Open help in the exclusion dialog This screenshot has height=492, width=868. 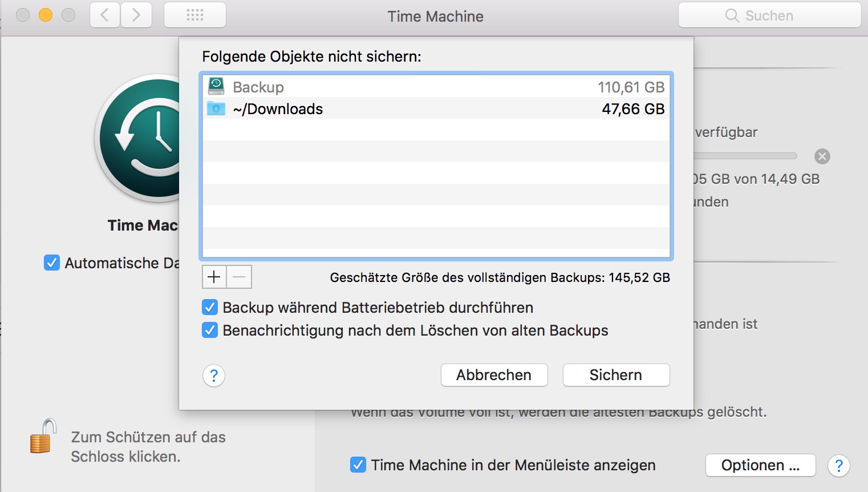click(x=214, y=376)
